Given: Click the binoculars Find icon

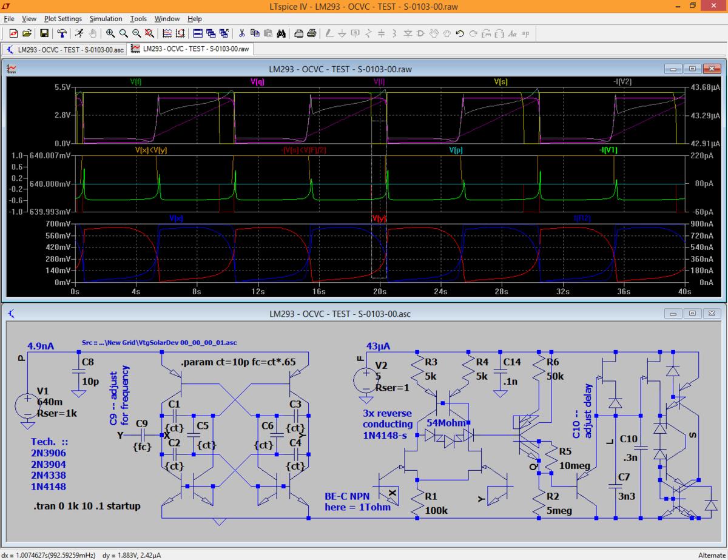Looking at the screenshot, I should pyautogui.click(x=281, y=33).
